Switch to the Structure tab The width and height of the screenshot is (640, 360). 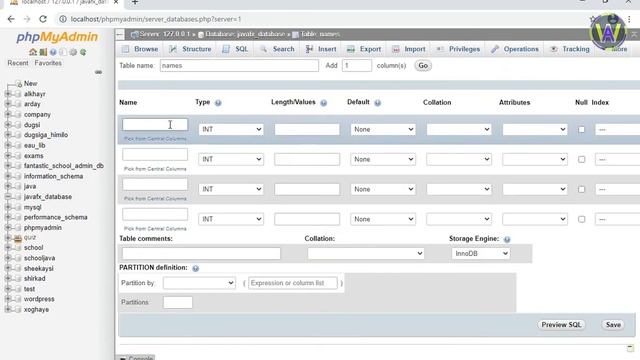point(190,49)
